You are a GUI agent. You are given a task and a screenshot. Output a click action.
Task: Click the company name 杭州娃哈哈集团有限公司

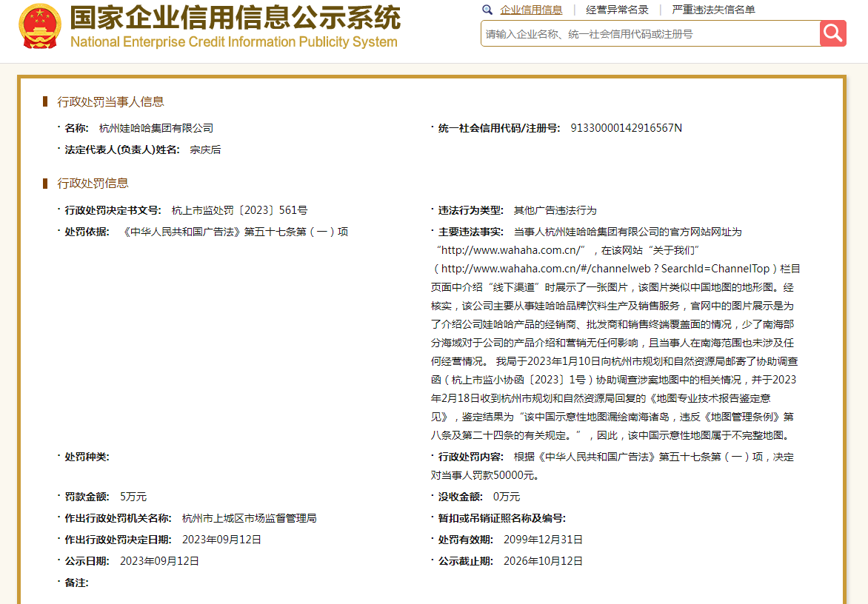[x=156, y=128]
